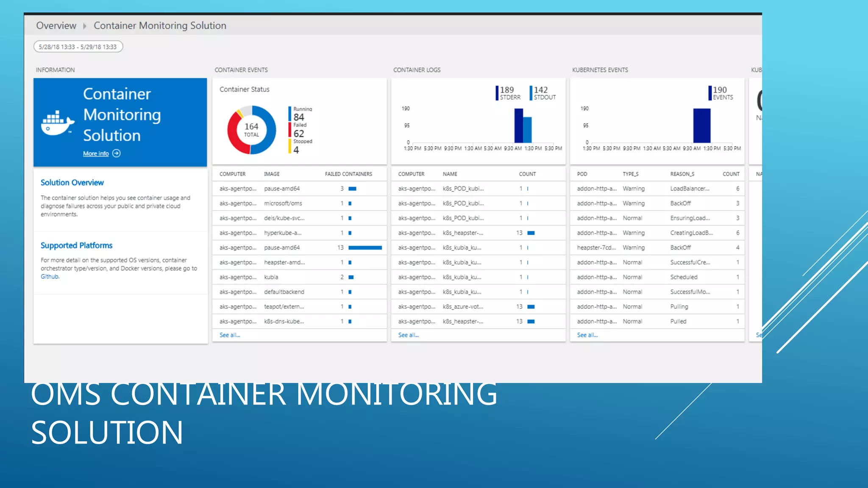Select the deis/kube-svc image row
Image resolution: width=868 pixels, height=488 pixels.
click(x=299, y=218)
